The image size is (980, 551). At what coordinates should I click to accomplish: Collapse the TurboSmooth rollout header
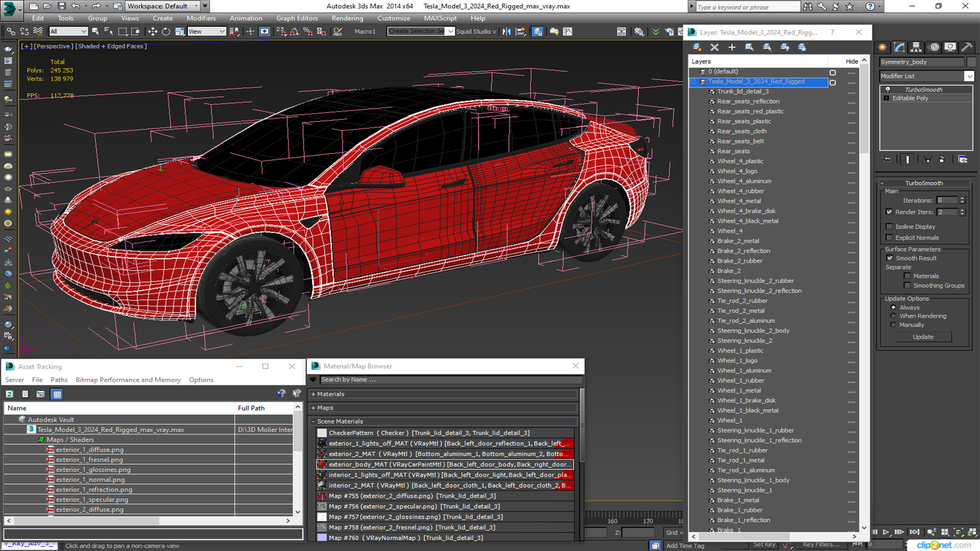(x=924, y=183)
